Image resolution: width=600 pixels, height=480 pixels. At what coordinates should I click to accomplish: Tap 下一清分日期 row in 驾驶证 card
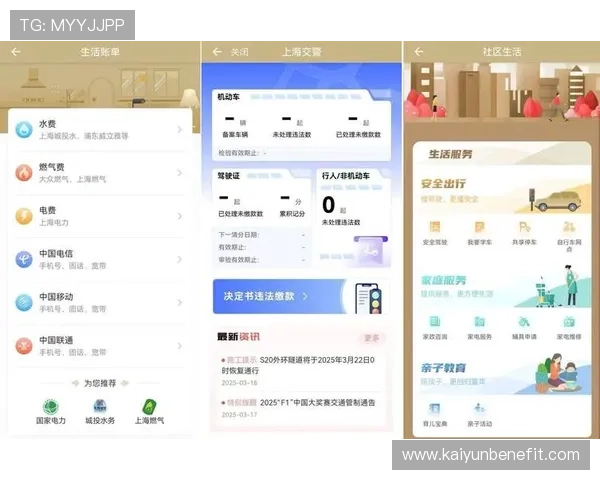point(262,235)
